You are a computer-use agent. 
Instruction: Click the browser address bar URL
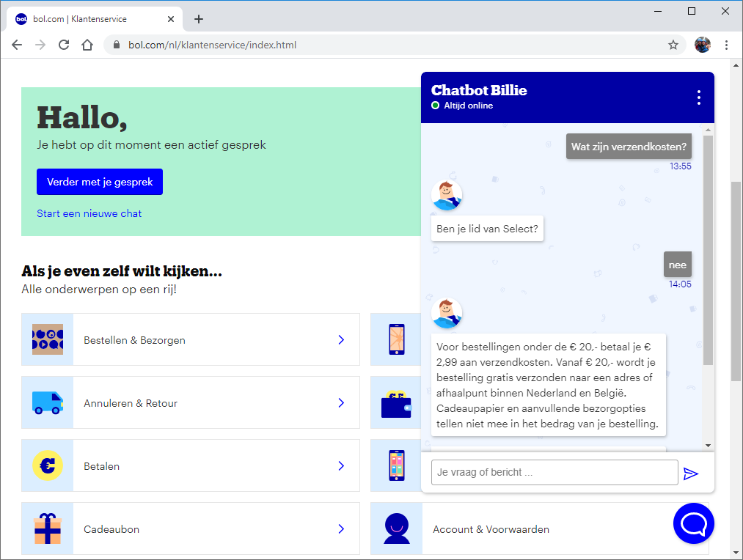[x=212, y=45]
